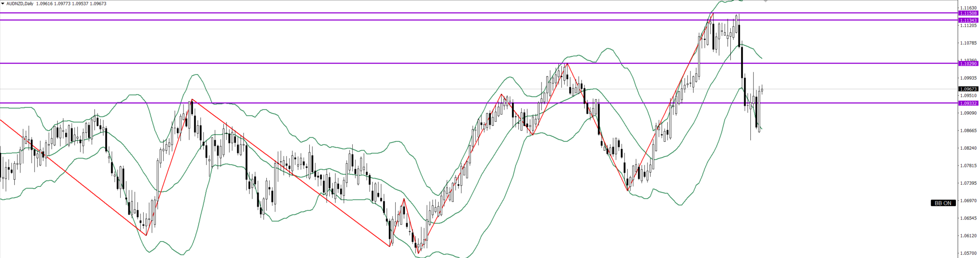Select the 1.09332 purple price label

(968, 103)
